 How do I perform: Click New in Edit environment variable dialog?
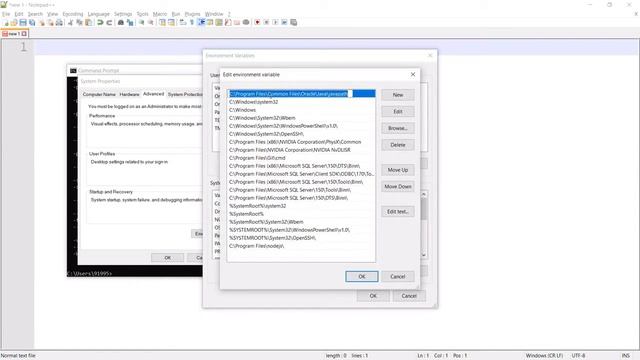pyautogui.click(x=398, y=95)
